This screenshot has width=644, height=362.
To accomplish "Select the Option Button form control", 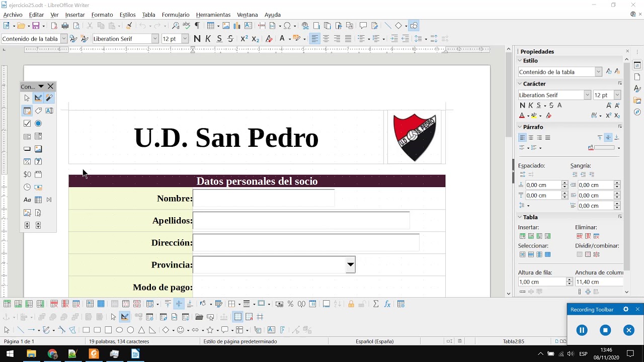I will click(38, 123).
